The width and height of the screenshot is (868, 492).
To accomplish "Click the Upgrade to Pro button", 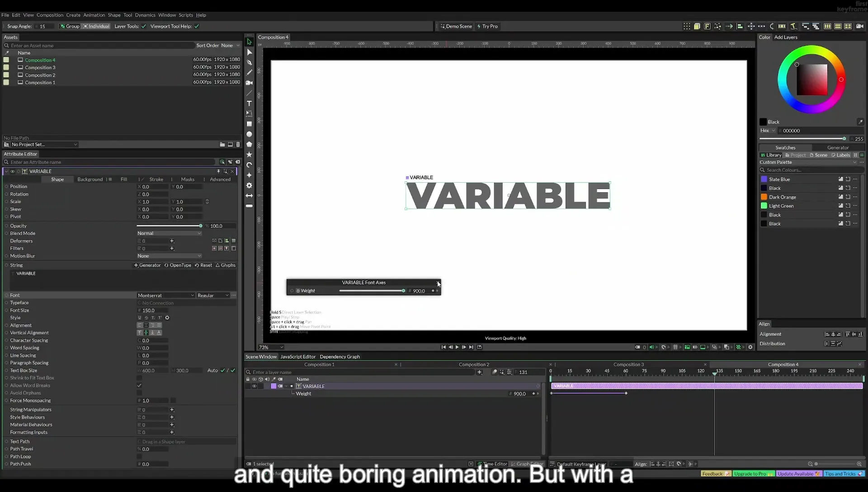I will [754, 474].
